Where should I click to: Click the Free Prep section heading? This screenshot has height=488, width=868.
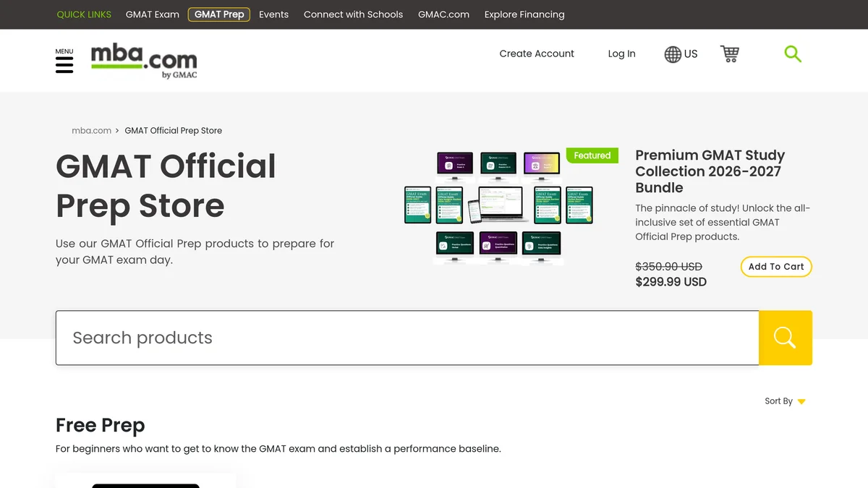[x=101, y=425]
